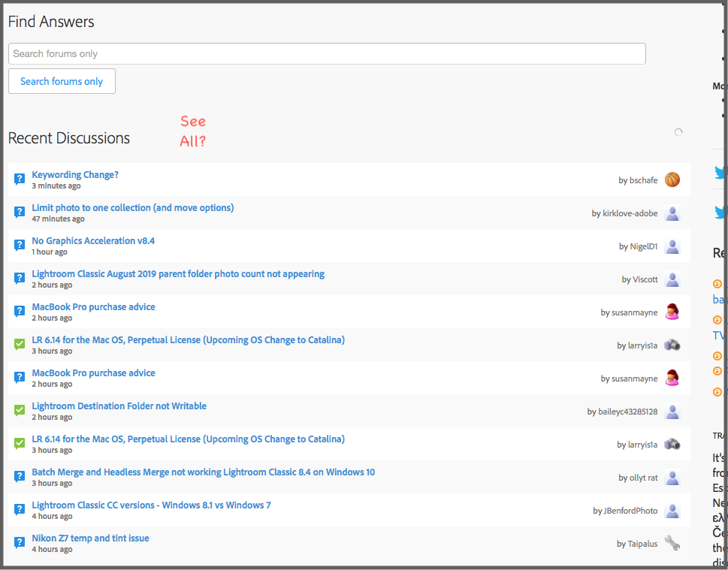The width and height of the screenshot is (728, 570).
Task: Click question icon for Windows 8.1 vs Windows 7 thread
Action: tap(19, 510)
